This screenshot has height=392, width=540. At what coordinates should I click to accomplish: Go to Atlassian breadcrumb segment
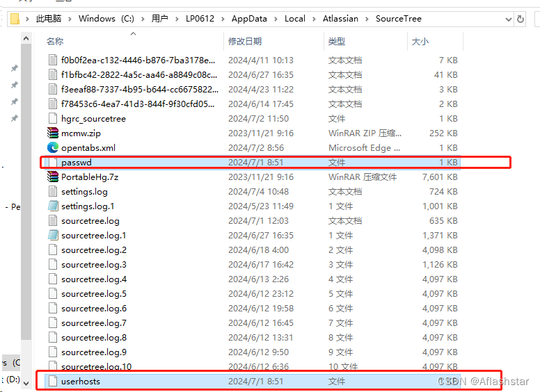tap(340, 19)
